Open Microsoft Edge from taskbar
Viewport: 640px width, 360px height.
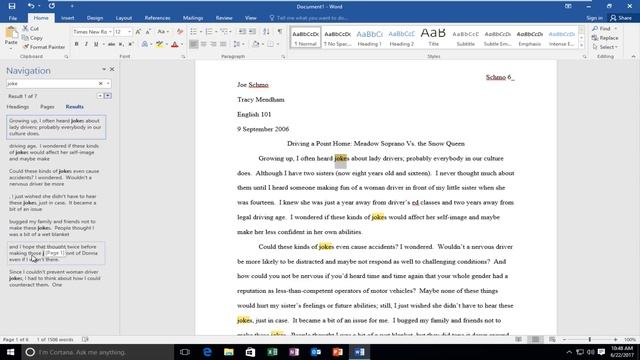click(x=207, y=352)
